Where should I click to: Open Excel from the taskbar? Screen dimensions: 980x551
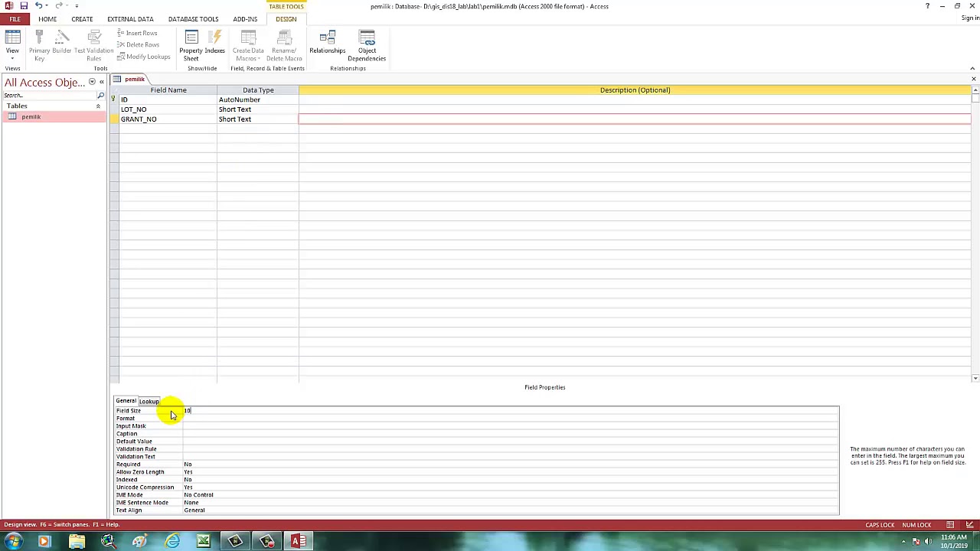[x=204, y=542]
